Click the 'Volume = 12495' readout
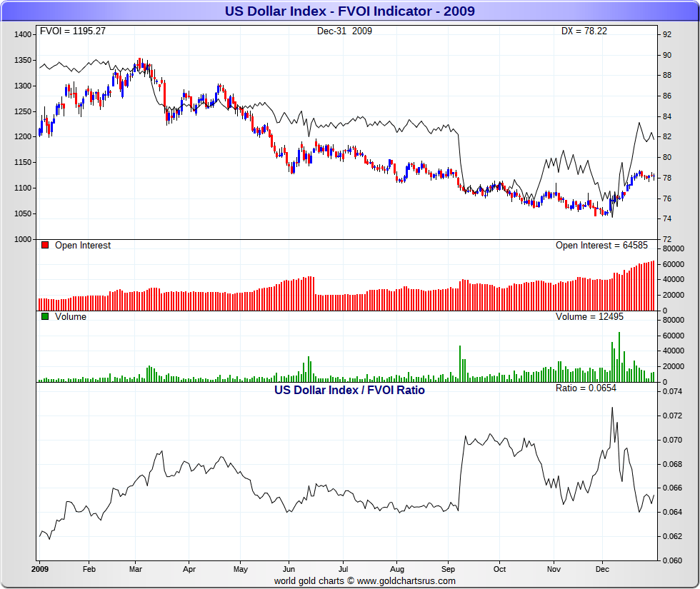The width and height of the screenshot is (700, 589). coord(586,317)
